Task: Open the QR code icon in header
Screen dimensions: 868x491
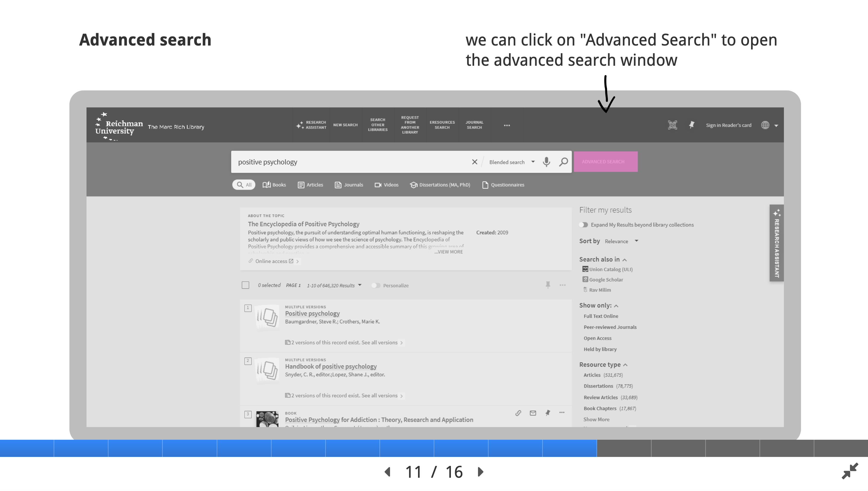Action: point(672,125)
